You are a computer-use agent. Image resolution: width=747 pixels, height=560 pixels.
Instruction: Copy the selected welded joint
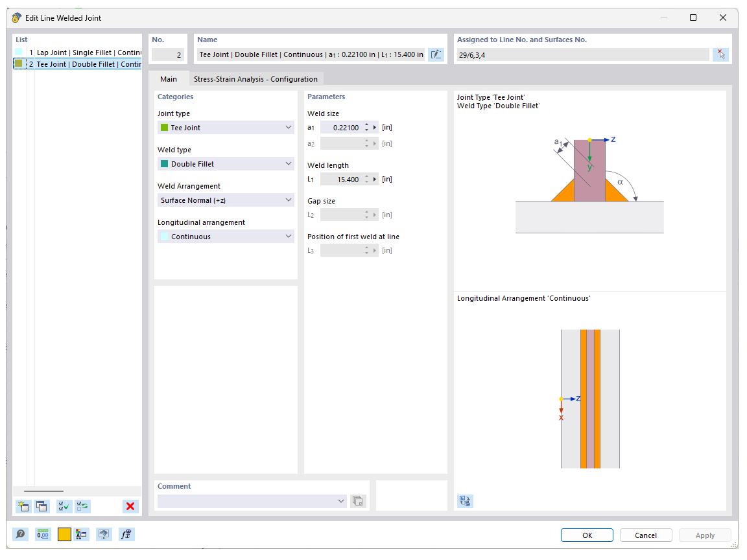41,506
